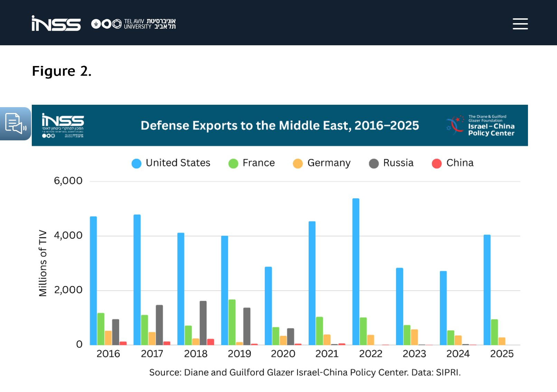
Task: Click the 2017 United States blue bar
Action: [137, 280]
